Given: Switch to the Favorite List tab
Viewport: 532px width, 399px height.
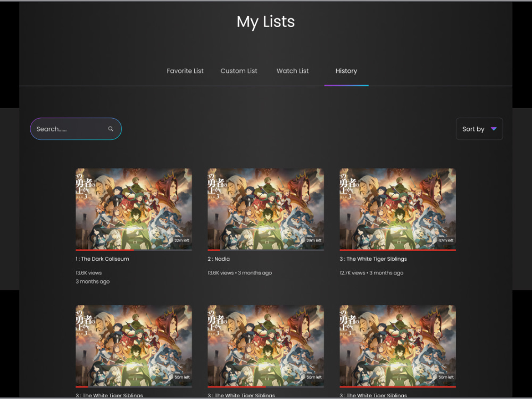Looking at the screenshot, I should pyautogui.click(x=185, y=71).
